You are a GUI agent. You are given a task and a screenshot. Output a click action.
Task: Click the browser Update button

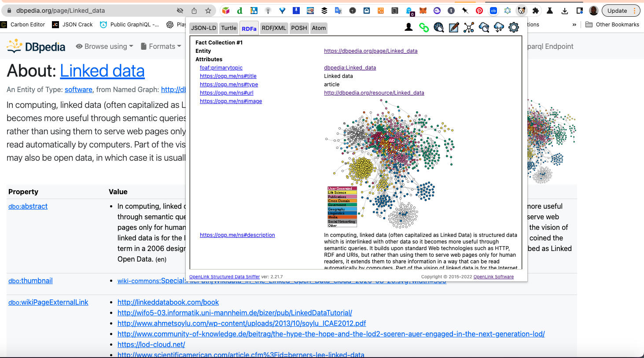(621, 11)
